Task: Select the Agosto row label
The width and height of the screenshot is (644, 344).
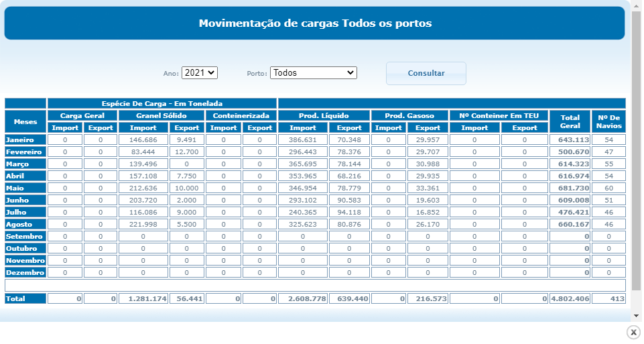Action: (x=25, y=225)
